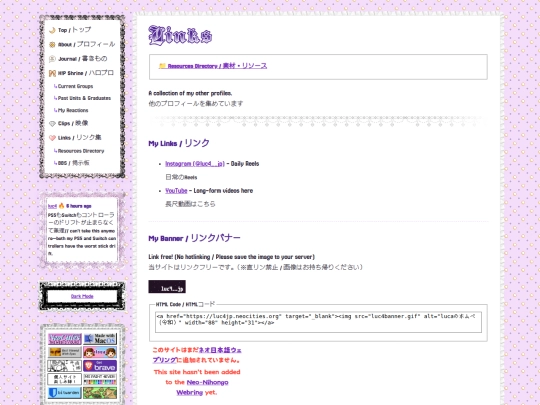Click the gem icon beside Clips
540x405 pixels.
tap(52, 124)
